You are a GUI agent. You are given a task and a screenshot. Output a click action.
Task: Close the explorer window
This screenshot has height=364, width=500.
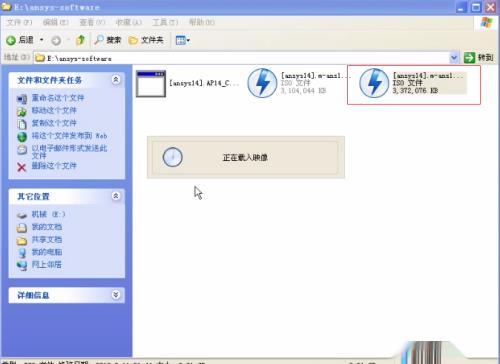[490, 7]
